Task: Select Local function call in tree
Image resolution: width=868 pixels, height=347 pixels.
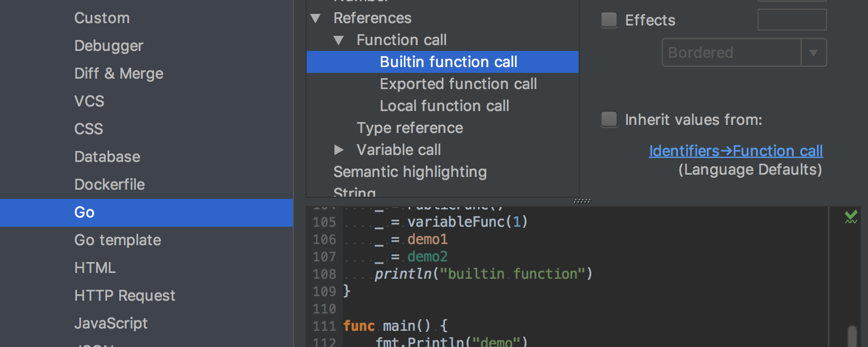Action: [x=443, y=106]
